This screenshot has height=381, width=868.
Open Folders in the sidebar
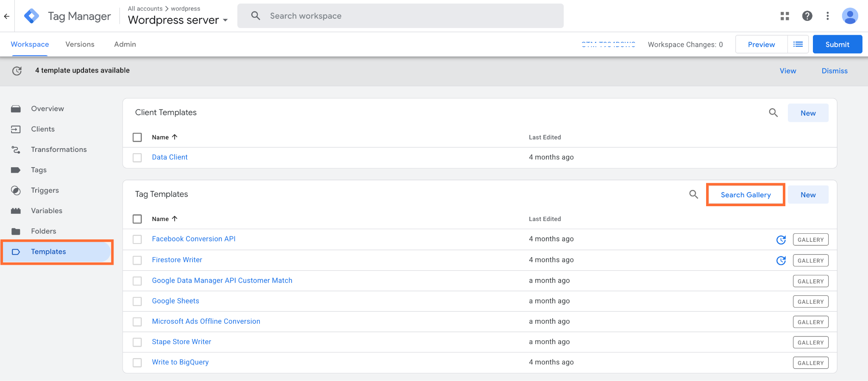click(x=44, y=231)
